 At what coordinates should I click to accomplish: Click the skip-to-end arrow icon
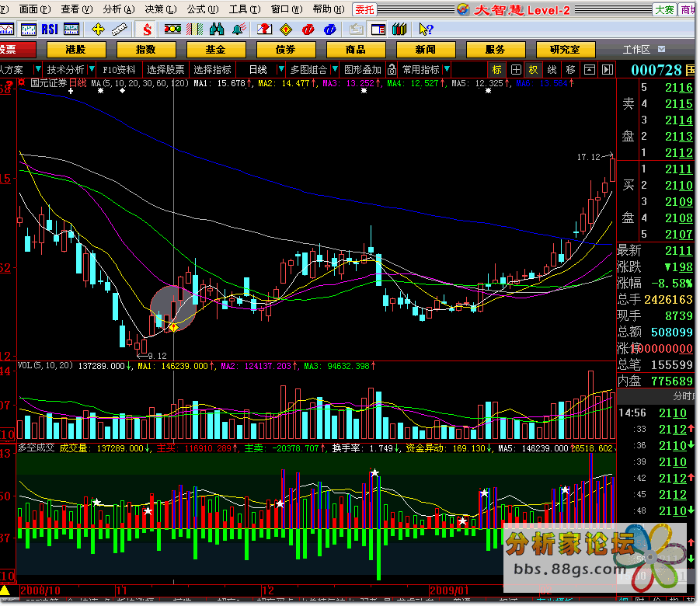click(x=608, y=70)
